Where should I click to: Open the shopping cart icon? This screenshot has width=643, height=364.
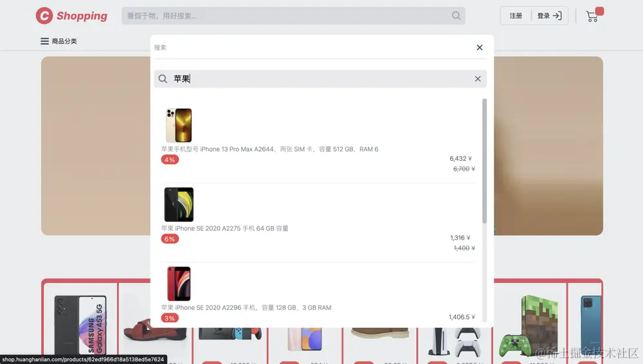[x=592, y=16]
